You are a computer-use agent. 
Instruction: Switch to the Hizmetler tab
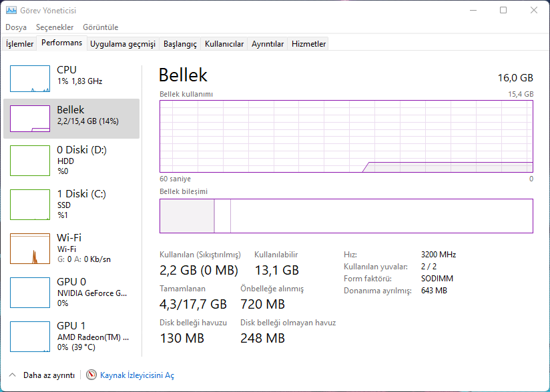308,44
